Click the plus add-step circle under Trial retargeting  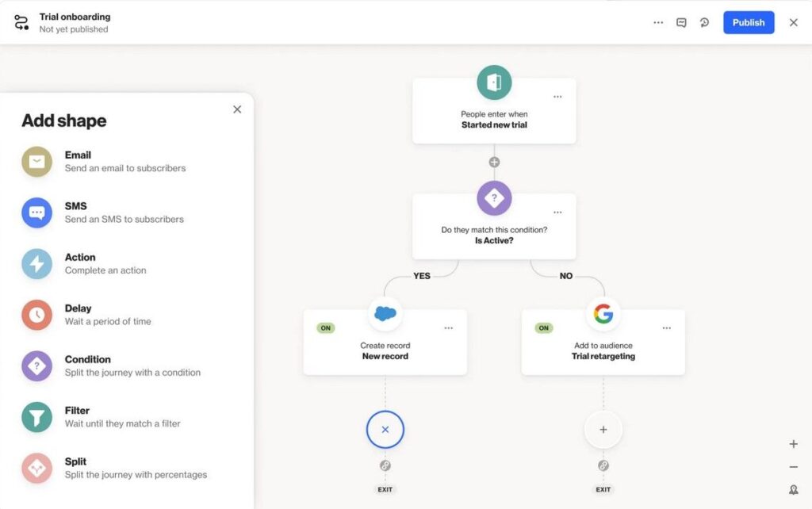(603, 429)
